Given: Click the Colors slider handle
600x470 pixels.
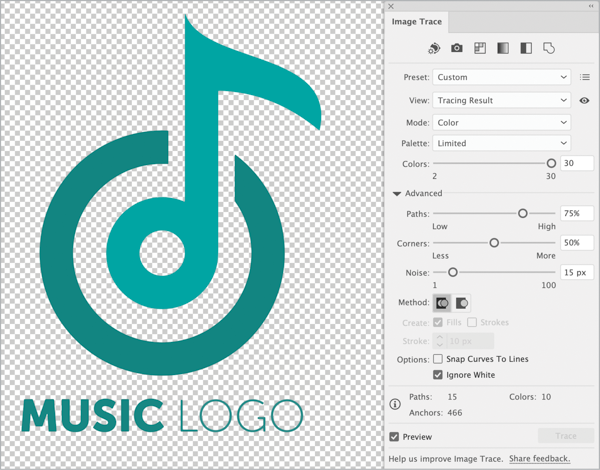Looking at the screenshot, I should (x=551, y=163).
